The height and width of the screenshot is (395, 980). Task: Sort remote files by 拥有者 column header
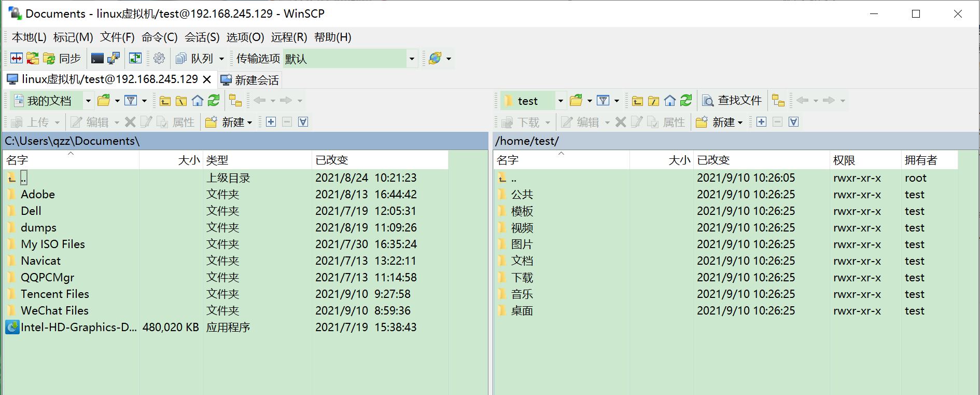930,160
